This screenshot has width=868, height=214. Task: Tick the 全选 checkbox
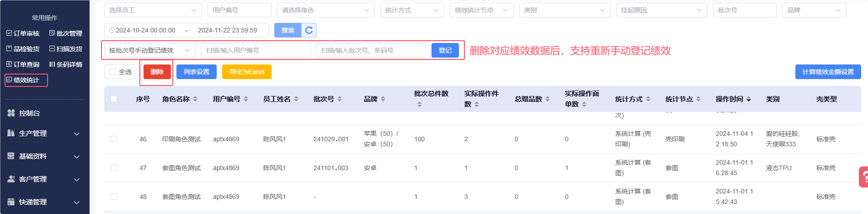[112, 72]
